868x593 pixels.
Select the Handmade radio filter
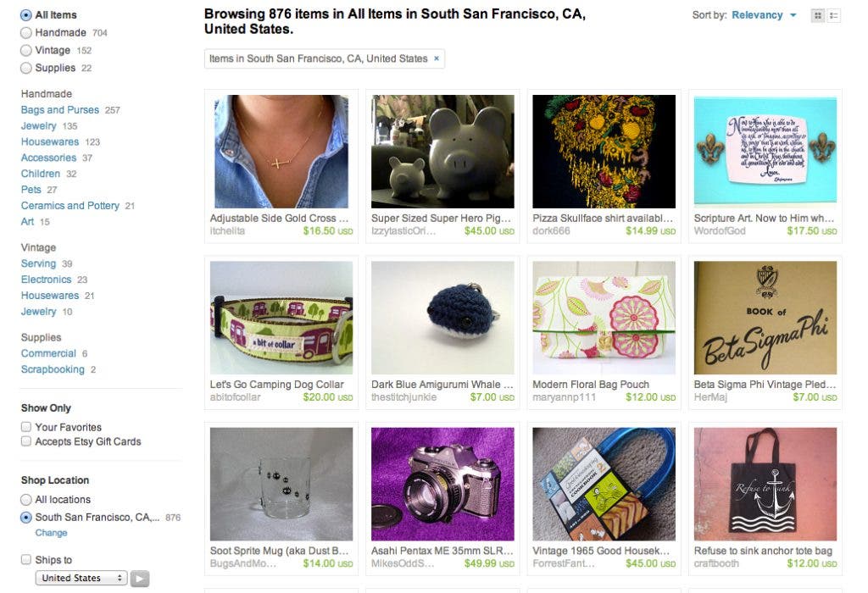(26, 32)
